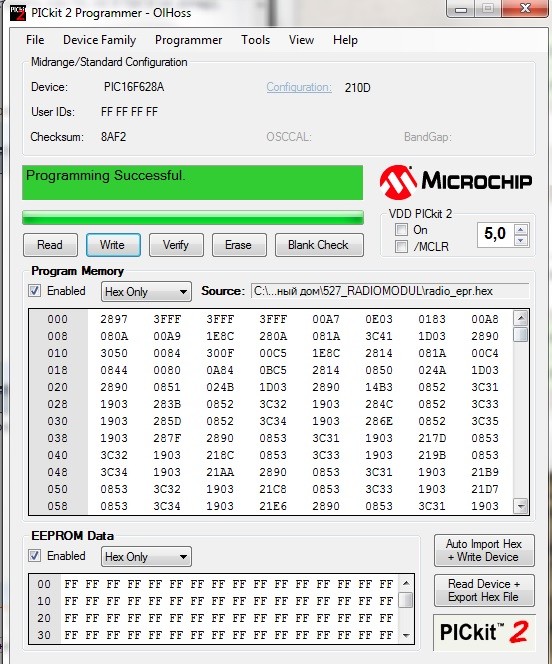Click the EEPROM Data scrollbar thumb
Viewport: 552px width, 664px height.
point(406,600)
